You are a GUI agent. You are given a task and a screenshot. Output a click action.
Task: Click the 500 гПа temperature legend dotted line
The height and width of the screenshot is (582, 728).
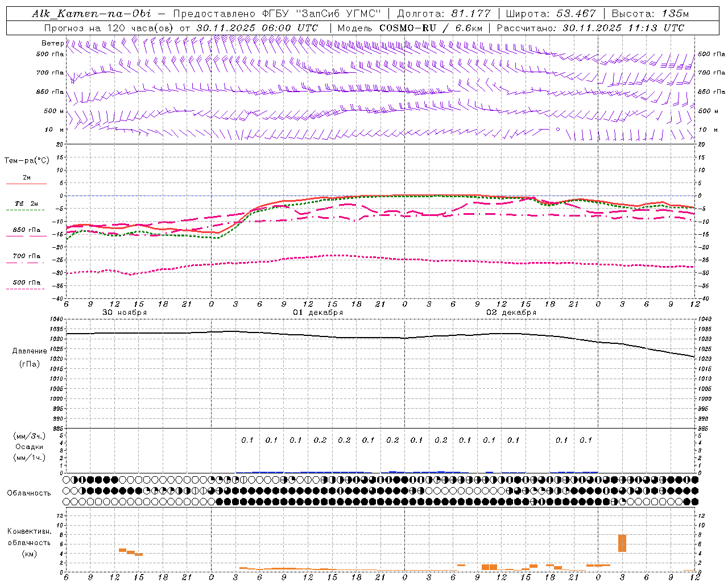tap(26, 289)
